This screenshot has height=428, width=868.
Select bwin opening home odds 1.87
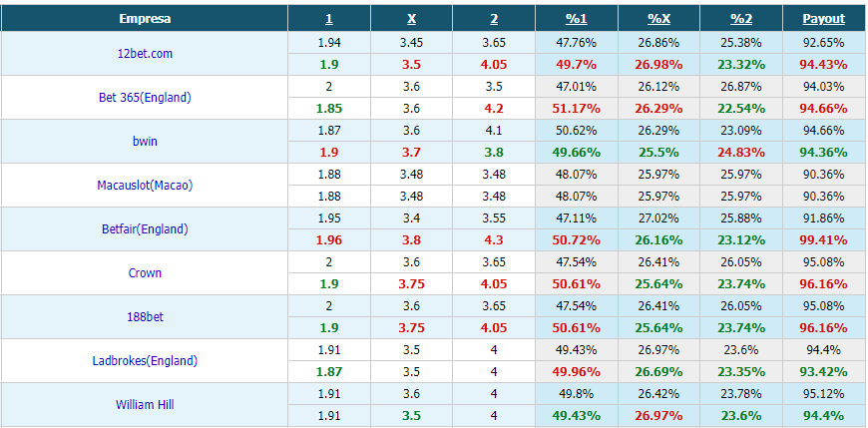pos(329,131)
